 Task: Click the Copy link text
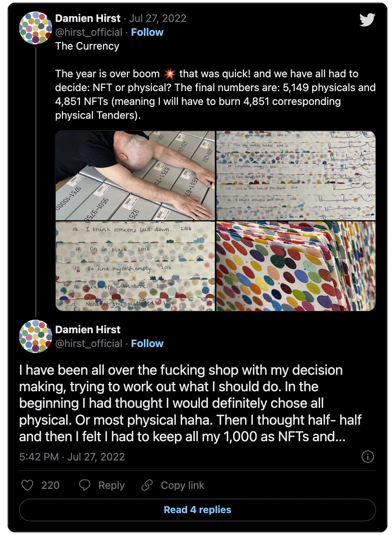(183, 485)
